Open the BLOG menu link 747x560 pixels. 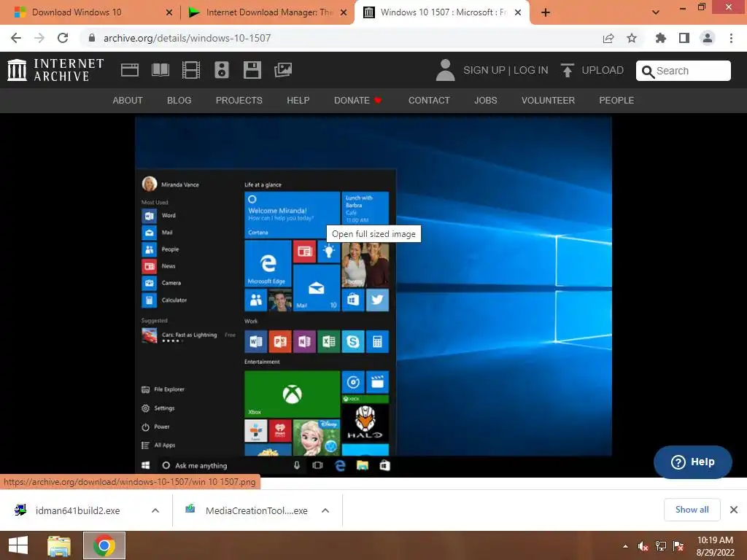coord(179,101)
